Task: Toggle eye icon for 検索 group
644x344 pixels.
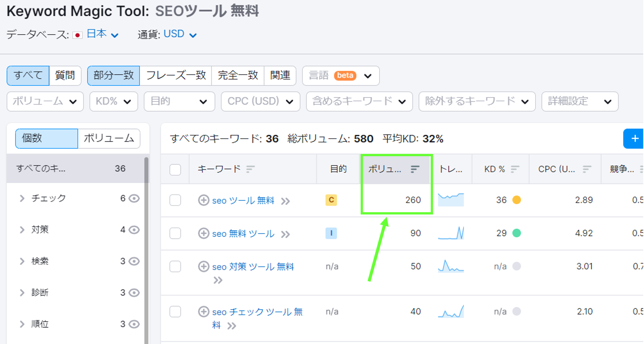Action: (134, 261)
